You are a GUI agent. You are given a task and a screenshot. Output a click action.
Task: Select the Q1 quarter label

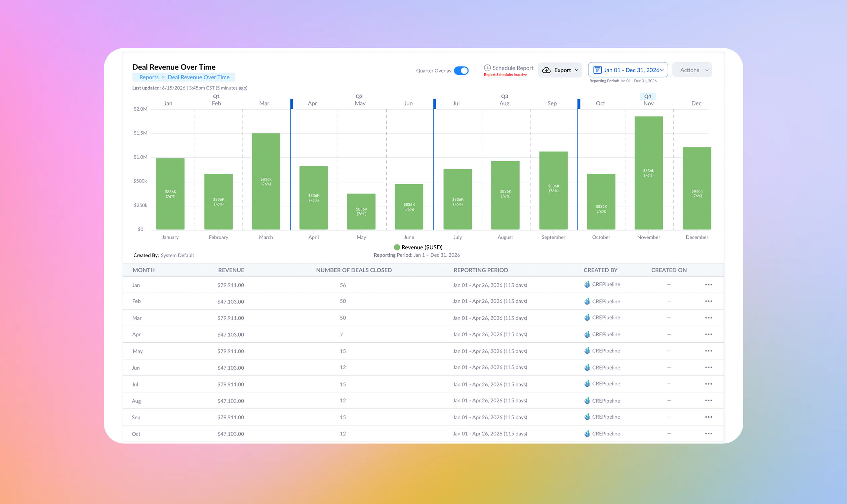coord(216,96)
